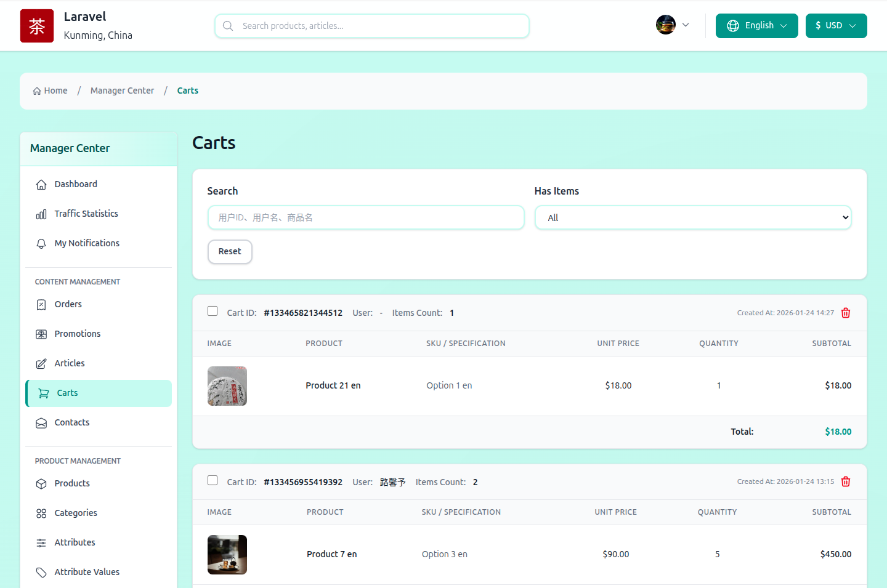Click the green $18.00 total amount
The width and height of the screenshot is (887, 588).
(838, 432)
